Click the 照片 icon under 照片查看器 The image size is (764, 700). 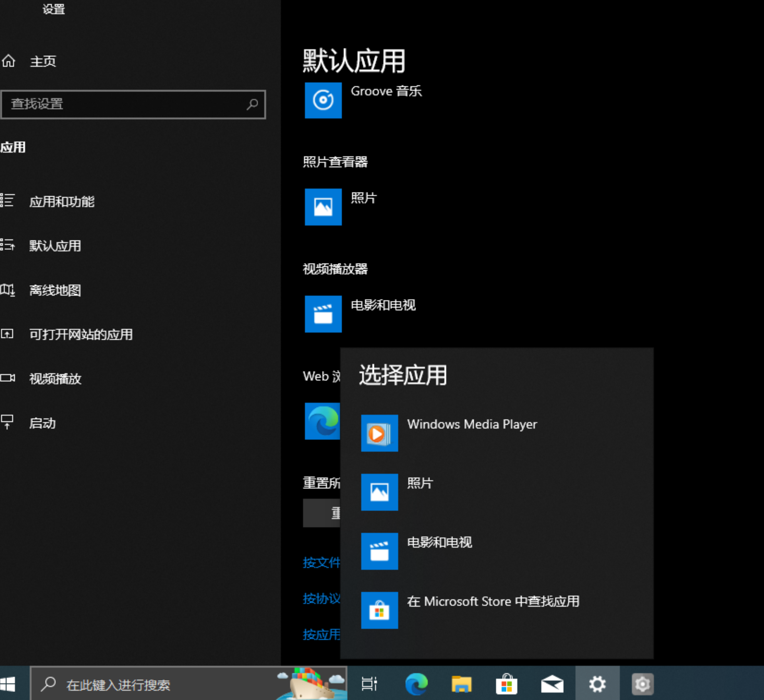coord(323,207)
